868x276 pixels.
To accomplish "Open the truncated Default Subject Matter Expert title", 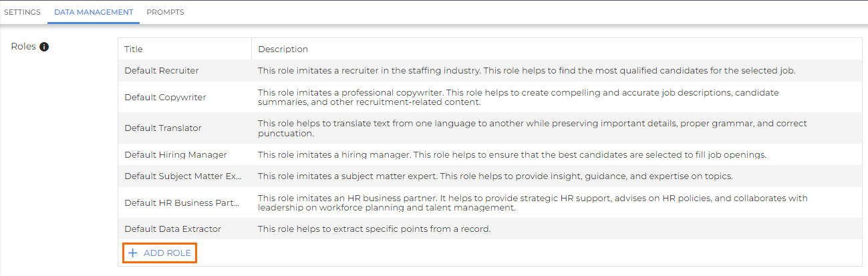I will point(182,176).
